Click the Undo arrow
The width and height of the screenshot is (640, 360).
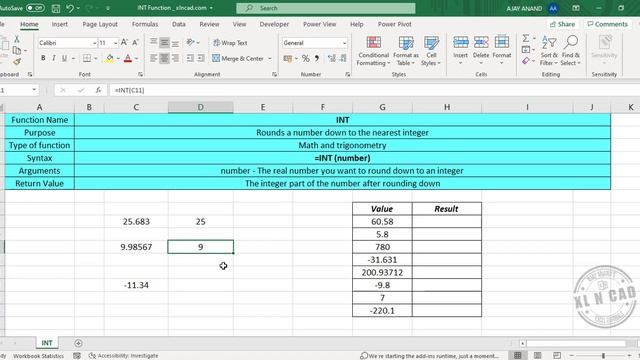pos(70,8)
